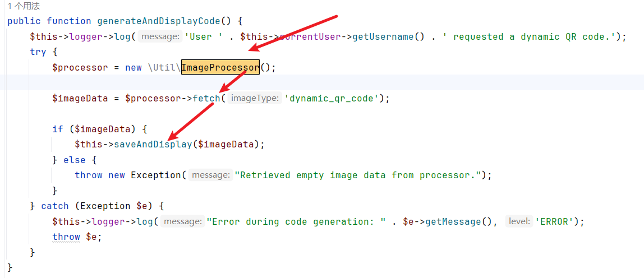644x278 pixels.
Task: Click the imageType parameter hint
Action: [255, 98]
